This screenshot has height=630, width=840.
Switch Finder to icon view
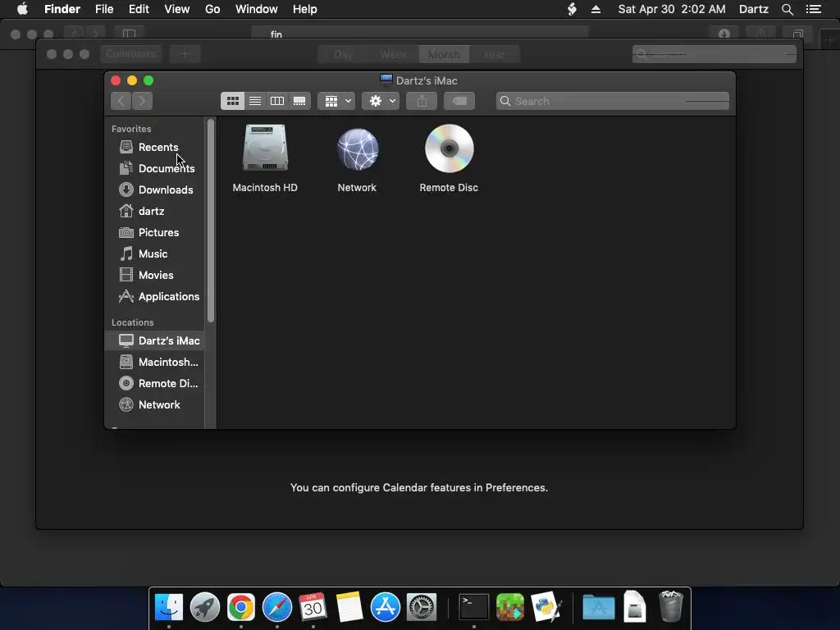[x=232, y=101]
